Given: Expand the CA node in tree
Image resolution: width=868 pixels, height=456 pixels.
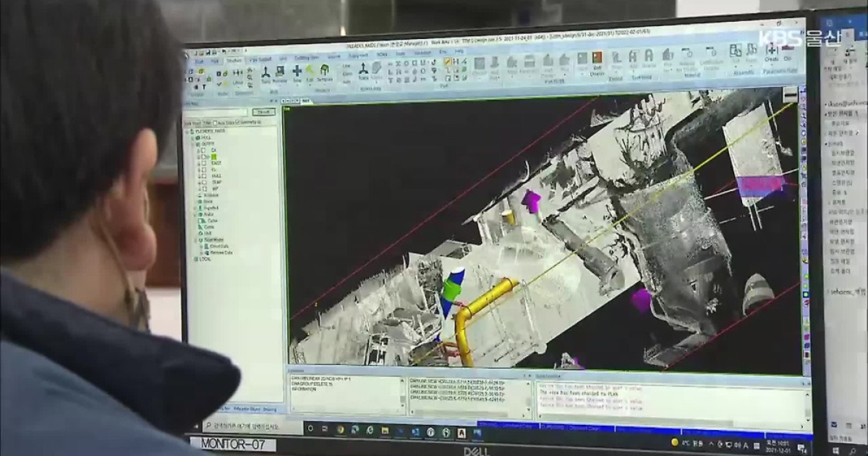Looking at the screenshot, I should point(199,150).
